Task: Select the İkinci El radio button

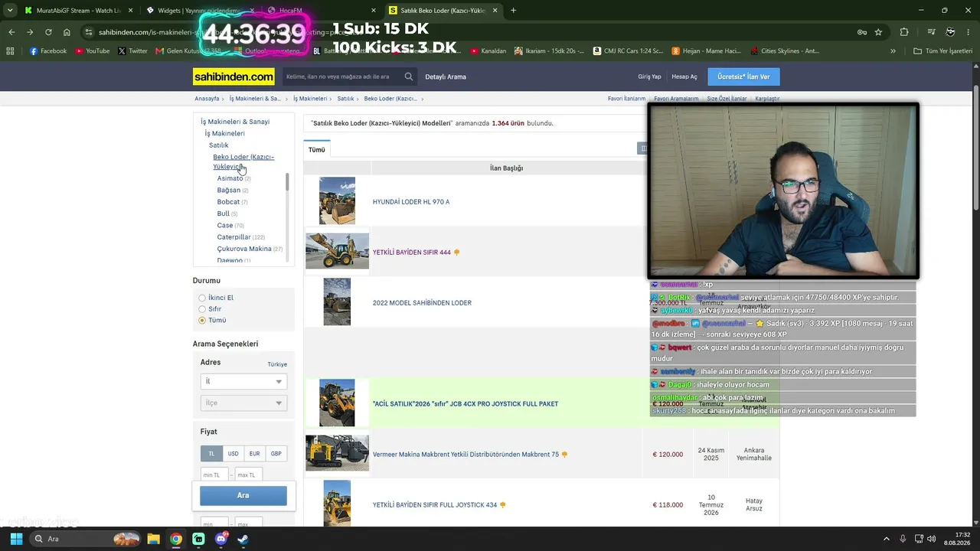Action: point(202,298)
